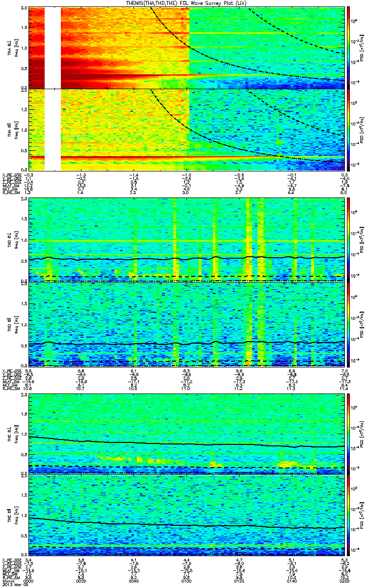This screenshot has height=588, width=368.
Task: Click the '0020' time label on the hhmm axis
Action: click(x=81, y=581)
